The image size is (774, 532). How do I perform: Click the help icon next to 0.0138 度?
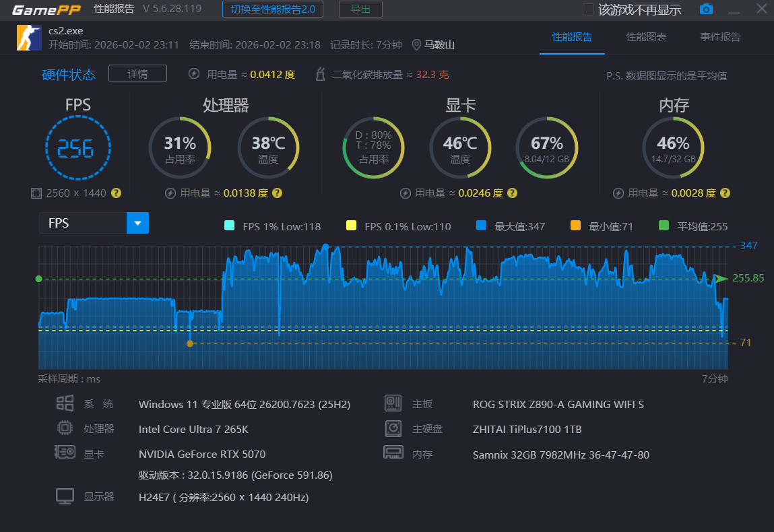click(278, 193)
